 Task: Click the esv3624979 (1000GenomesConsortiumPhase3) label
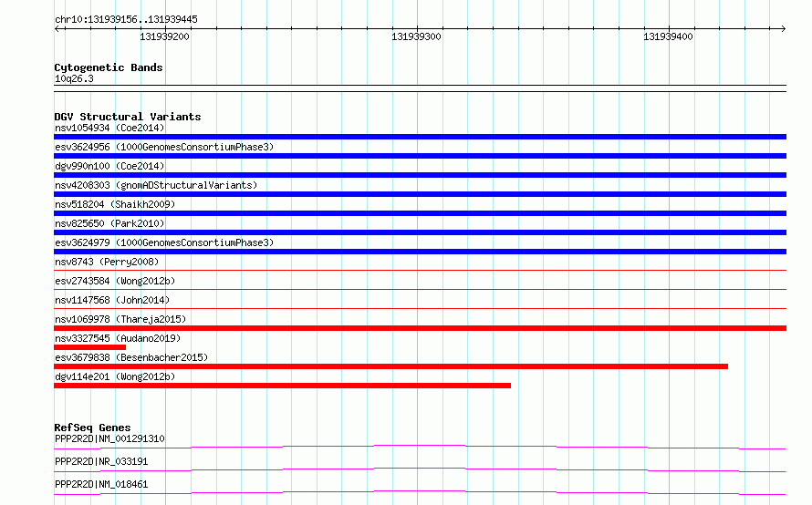tap(164, 242)
